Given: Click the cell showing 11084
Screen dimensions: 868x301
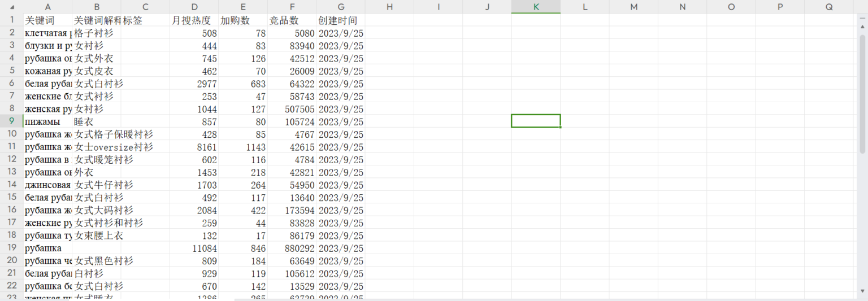Looking at the screenshot, I should (194, 248).
